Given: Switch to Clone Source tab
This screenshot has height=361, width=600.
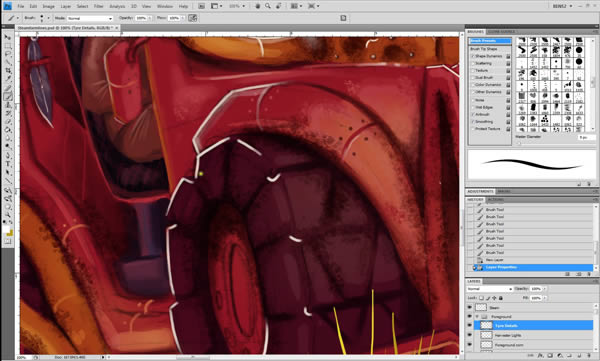Looking at the screenshot, I should pyautogui.click(x=501, y=32).
